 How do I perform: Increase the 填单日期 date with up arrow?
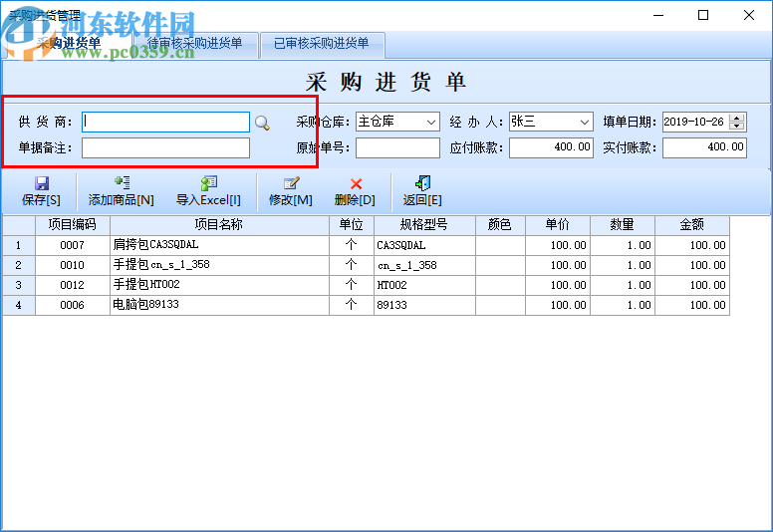[x=737, y=118]
